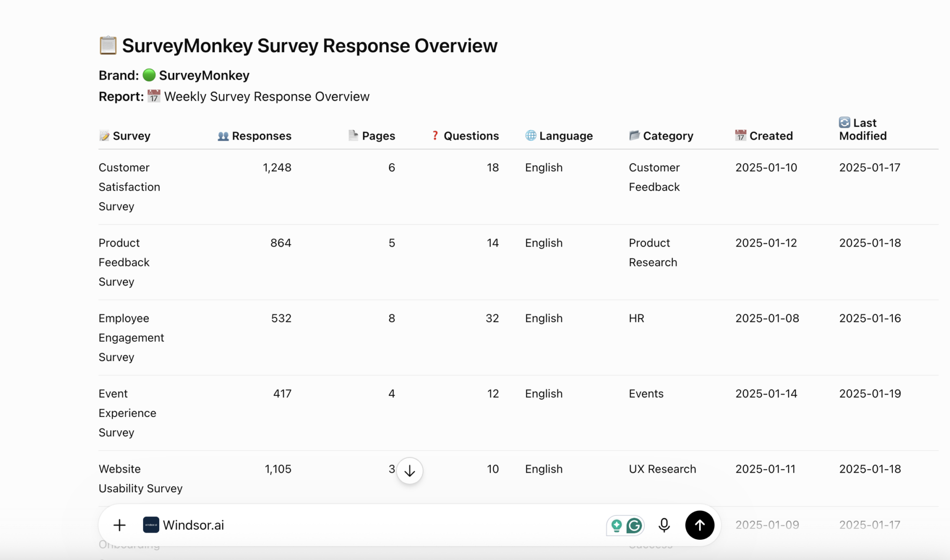
Task: Click the SurveyMonkey Survey Response Overview heading
Action: pyautogui.click(x=309, y=46)
